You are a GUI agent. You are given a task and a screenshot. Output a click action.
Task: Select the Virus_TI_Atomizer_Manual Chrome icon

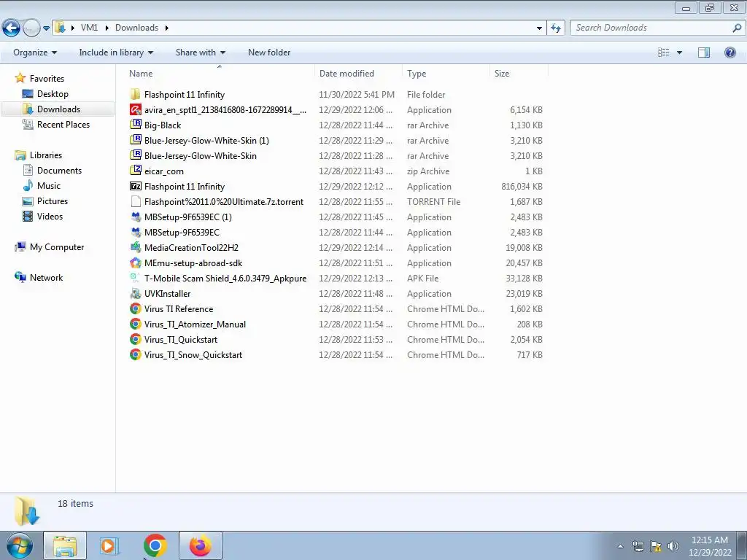135,324
